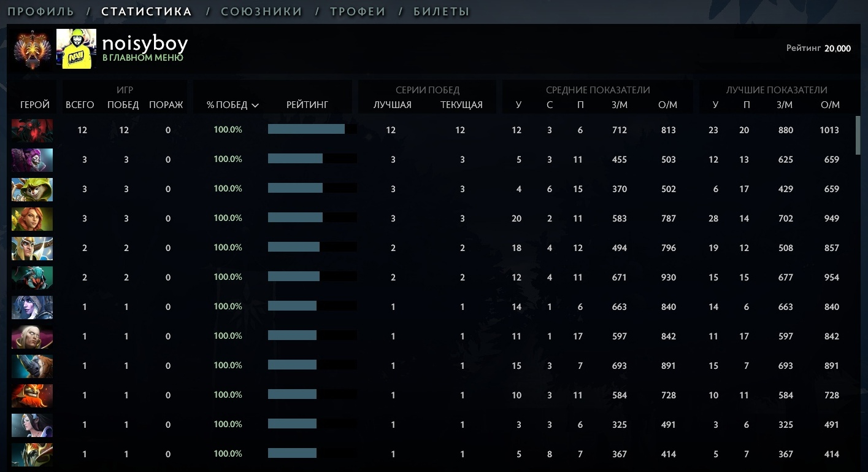Click the noisyboy player avatar

tap(76, 48)
